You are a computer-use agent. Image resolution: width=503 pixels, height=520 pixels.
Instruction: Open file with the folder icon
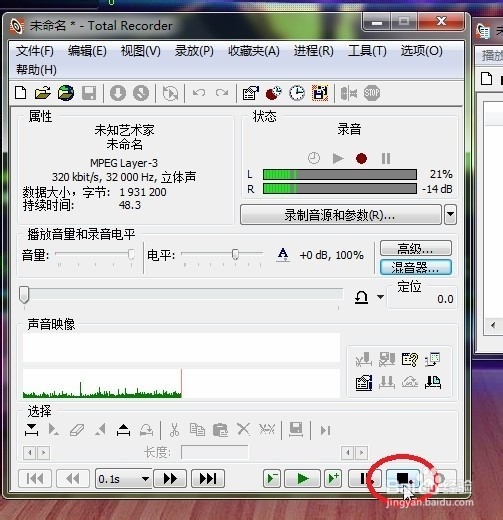click(43, 93)
